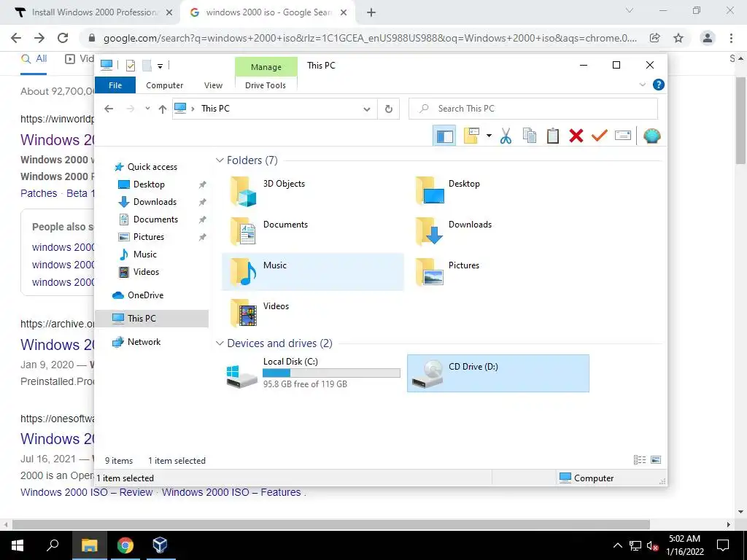Screen dimensions: 747x560
Task: Open the views dropdown arrow beside the folder options icon
Action: click(x=489, y=136)
